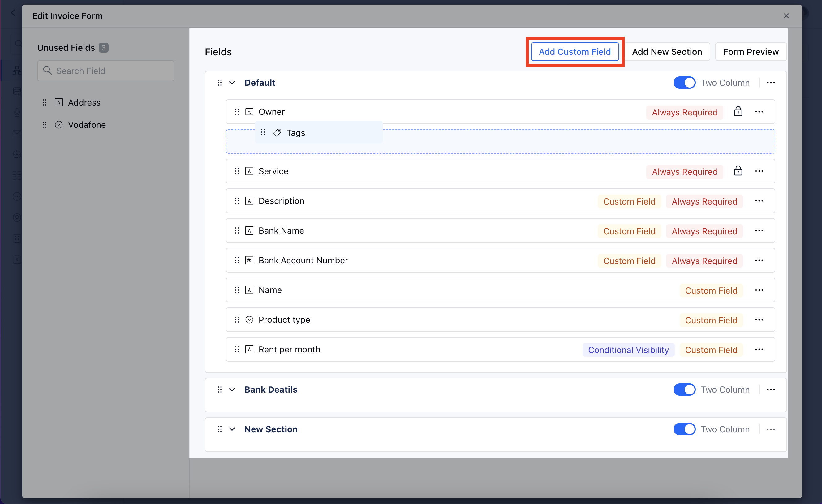Open more options for Bank Deatils section
Screen dimensions: 822x504
coord(771,390)
